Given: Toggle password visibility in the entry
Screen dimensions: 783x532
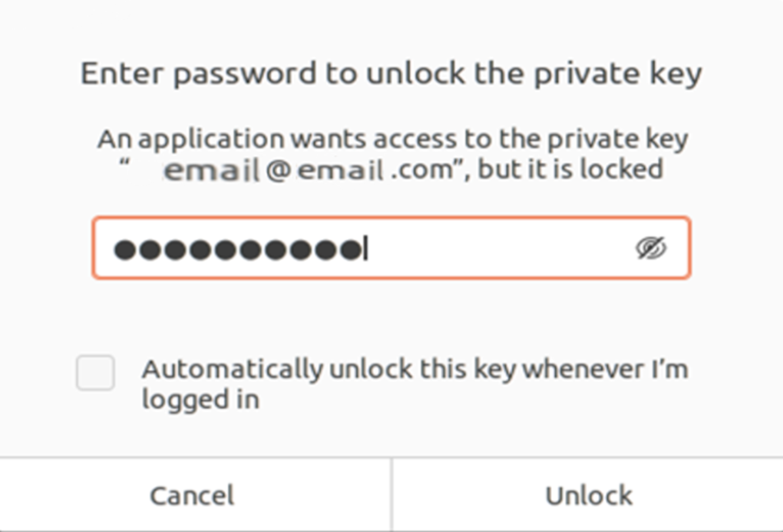Looking at the screenshot, I should click(651, 249).
